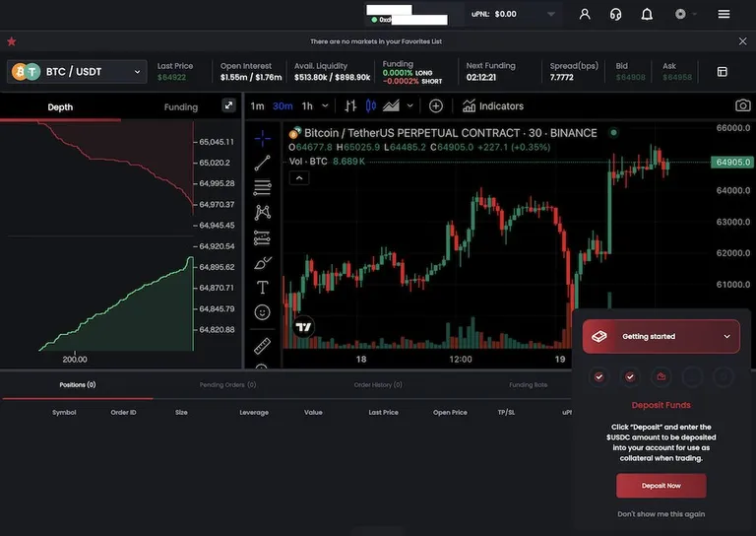Click the wallet address in top bar
The width and height of the screenshot is (756, 536).
409,20
